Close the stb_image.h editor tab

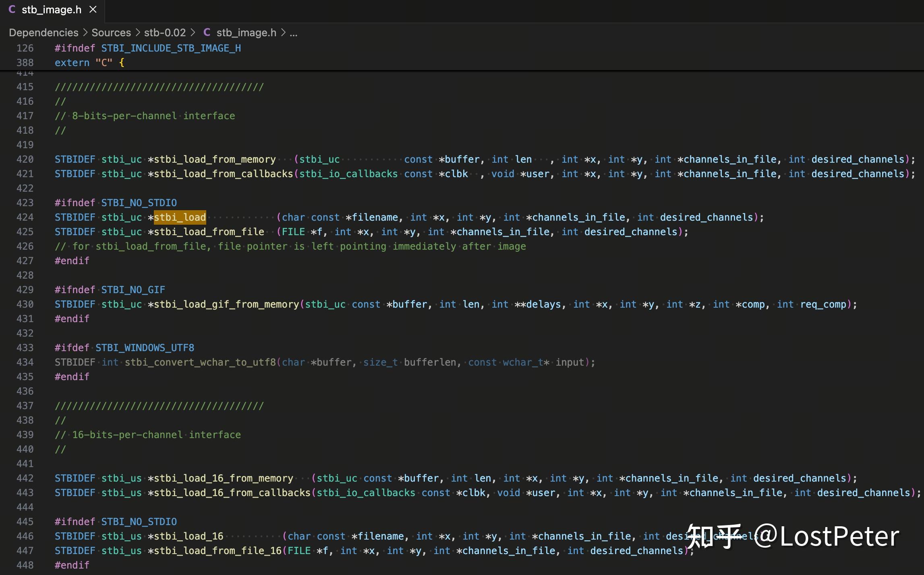click(x=93, y=9)
